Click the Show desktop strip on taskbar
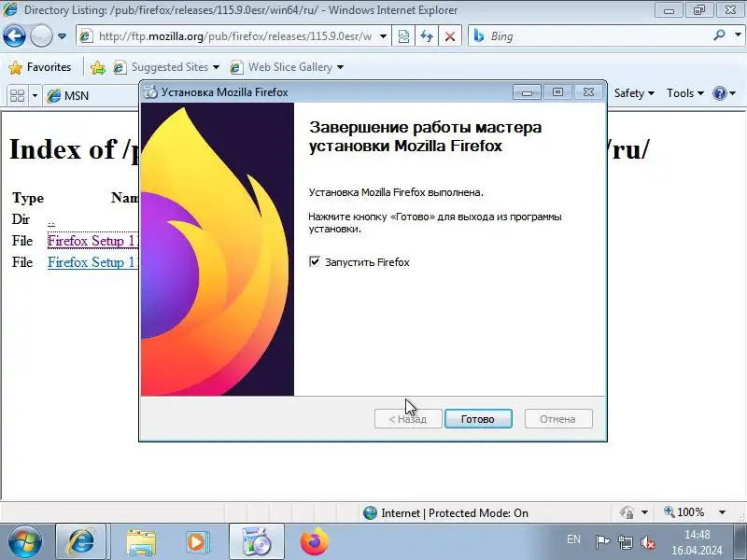The height and width of the screenshot is (560, 747). click(x=741, y=542)
